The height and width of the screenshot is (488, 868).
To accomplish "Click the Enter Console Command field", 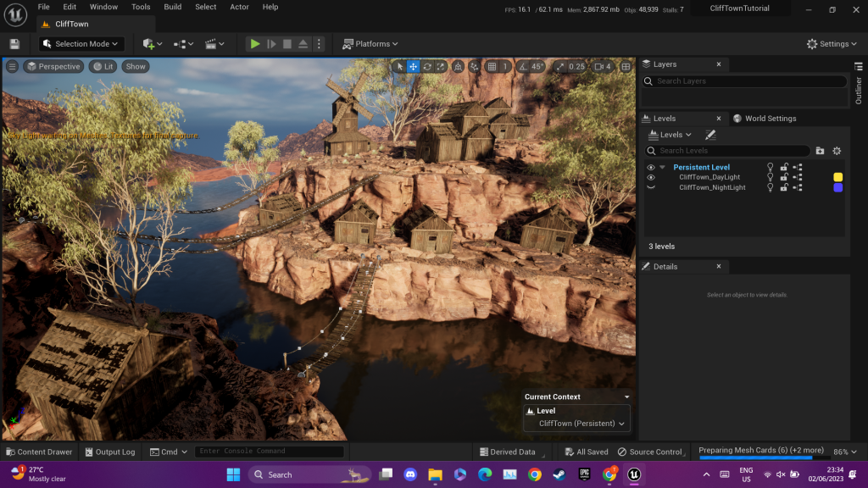I will point(270,452).
